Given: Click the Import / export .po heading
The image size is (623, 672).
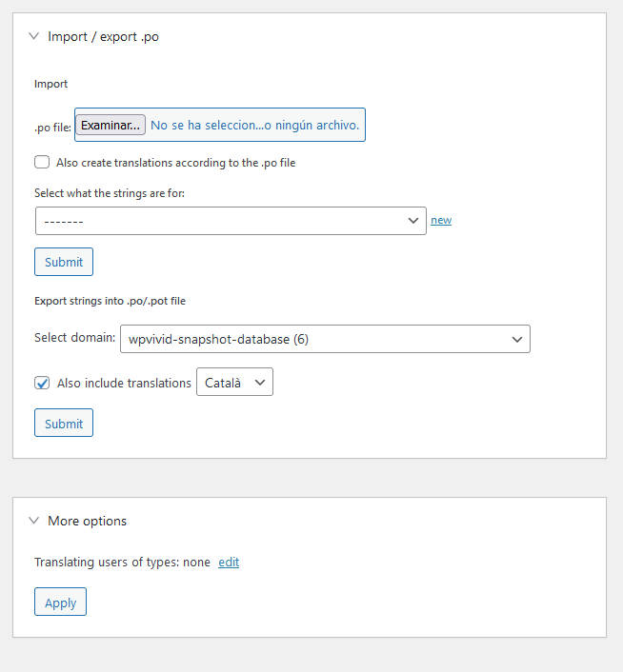Looking at the screenshot, I should [x=103, y=37].
